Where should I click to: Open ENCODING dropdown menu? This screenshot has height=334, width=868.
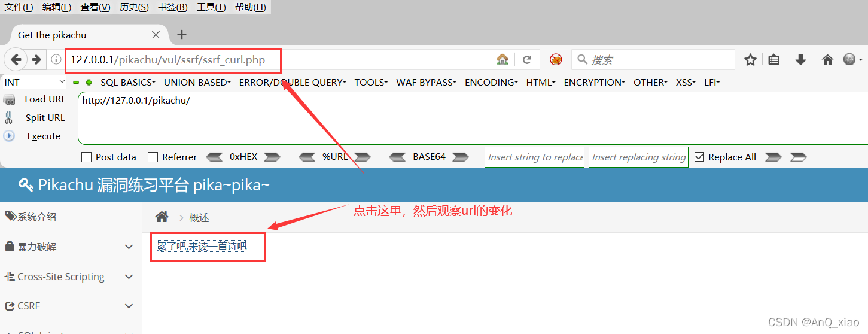click(491, 82)
